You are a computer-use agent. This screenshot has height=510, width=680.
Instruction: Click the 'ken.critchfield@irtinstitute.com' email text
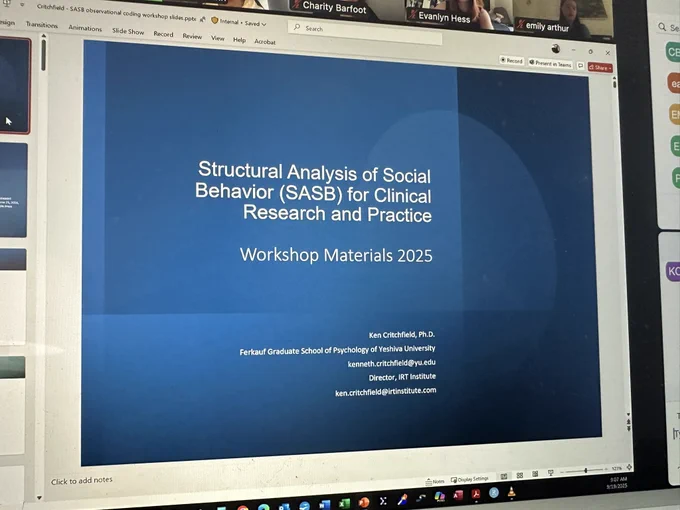point(386,392)
